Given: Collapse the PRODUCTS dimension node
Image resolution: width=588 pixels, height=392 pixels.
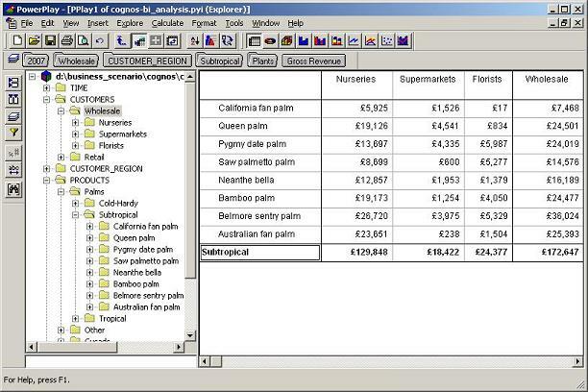Looking at the screenshot, I should click(x=46, y=180).
